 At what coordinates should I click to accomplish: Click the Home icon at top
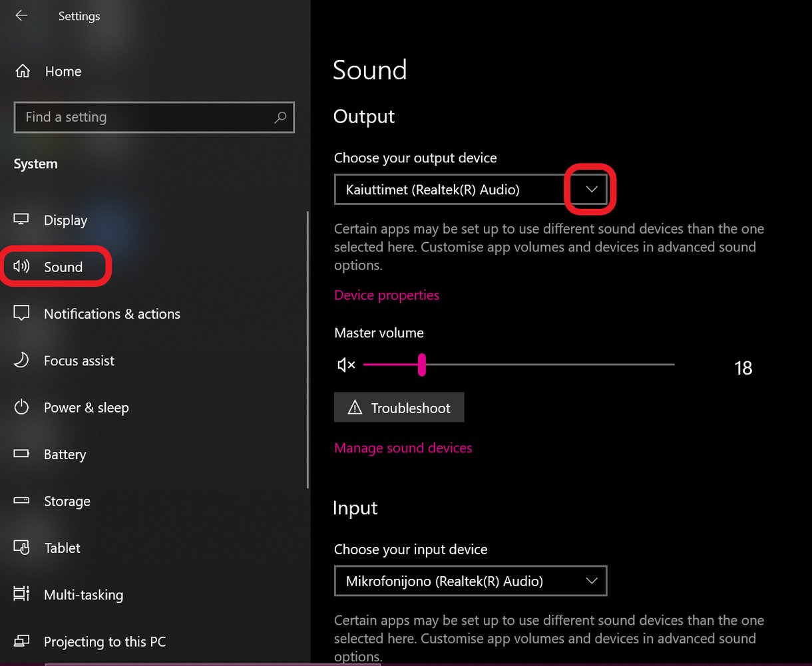point(22,71)
